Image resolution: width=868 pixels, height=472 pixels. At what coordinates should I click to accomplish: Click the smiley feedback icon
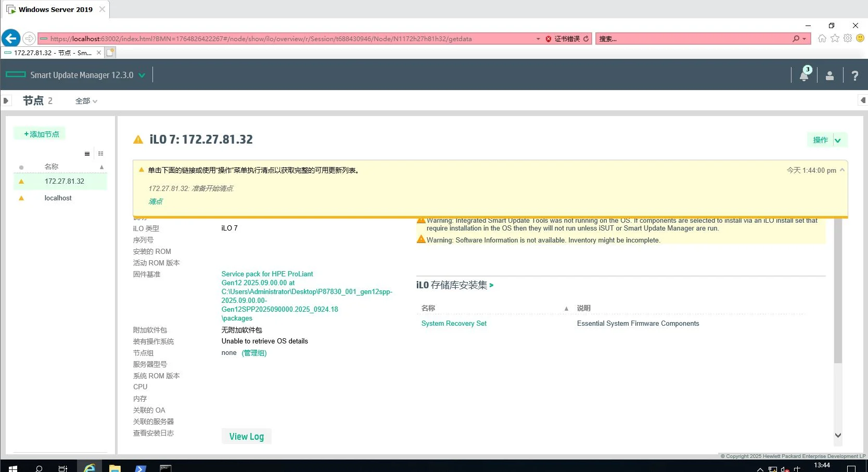tap(860, 38)
